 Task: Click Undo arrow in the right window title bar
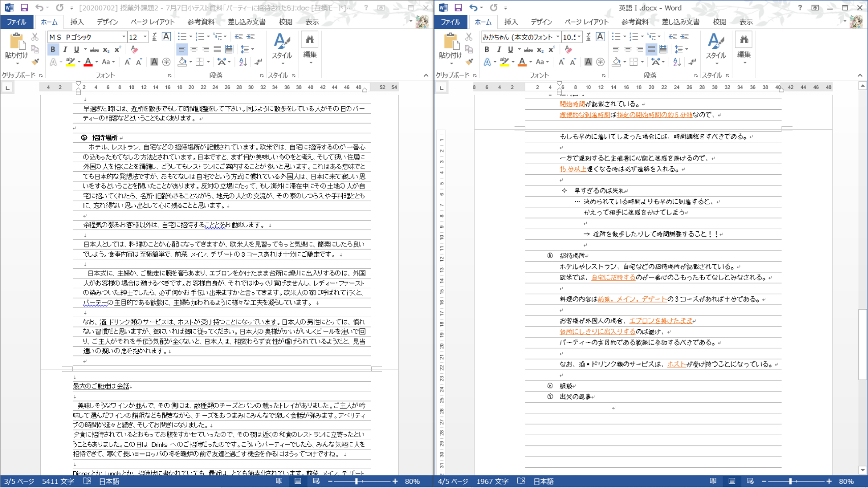473,8
